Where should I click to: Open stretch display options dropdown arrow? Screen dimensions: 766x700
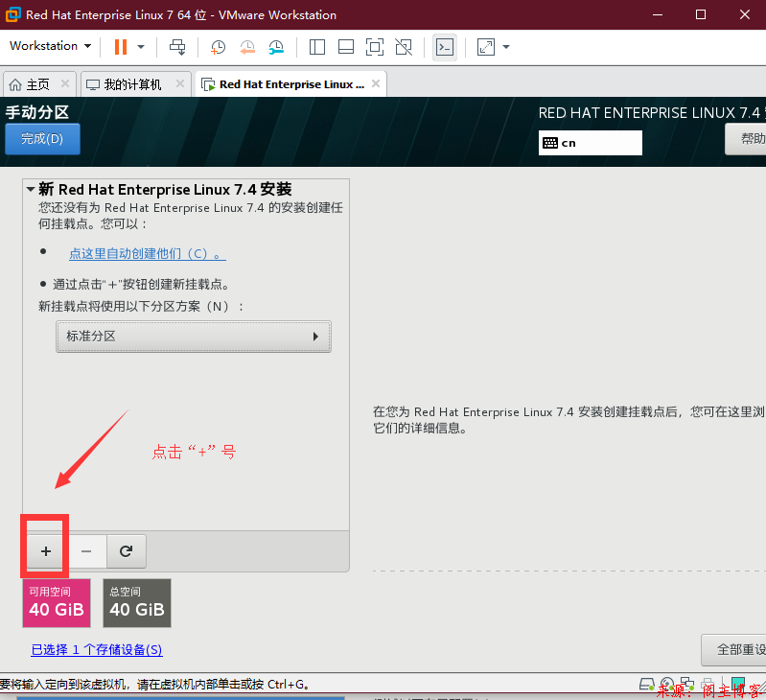pos(506,47)
